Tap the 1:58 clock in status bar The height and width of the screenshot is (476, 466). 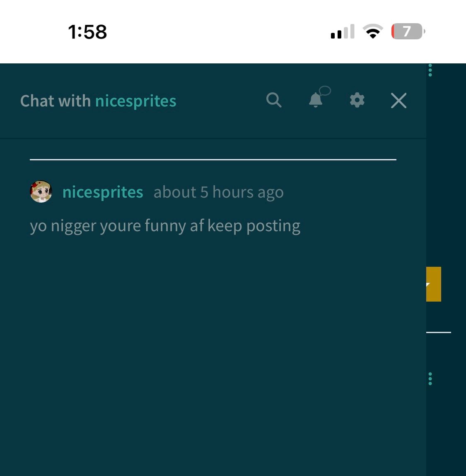click(87, 31)
